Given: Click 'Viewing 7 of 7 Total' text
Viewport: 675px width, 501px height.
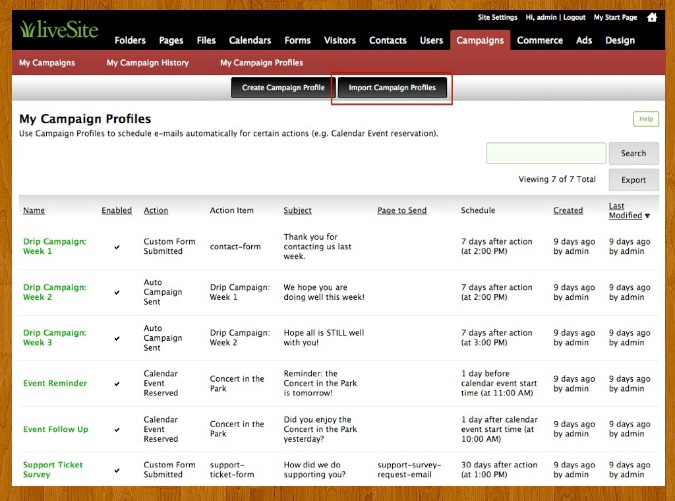Looking at the screenshot, I should click(x=557, y=179).
